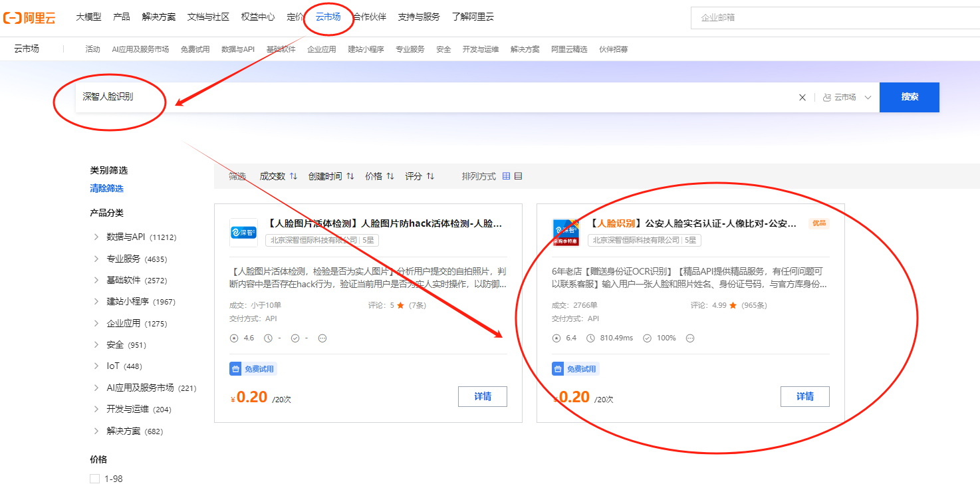This screenshot has height=490, width=980.
Task: Click 优品 badge on right card
Action: pyautogui.click(x=819, y=223)
